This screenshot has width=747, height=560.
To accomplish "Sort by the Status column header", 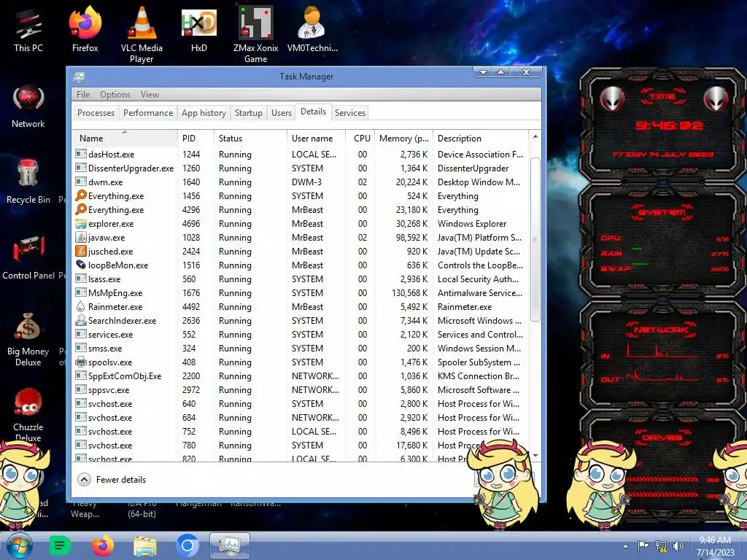I will (x=251, y=138).
